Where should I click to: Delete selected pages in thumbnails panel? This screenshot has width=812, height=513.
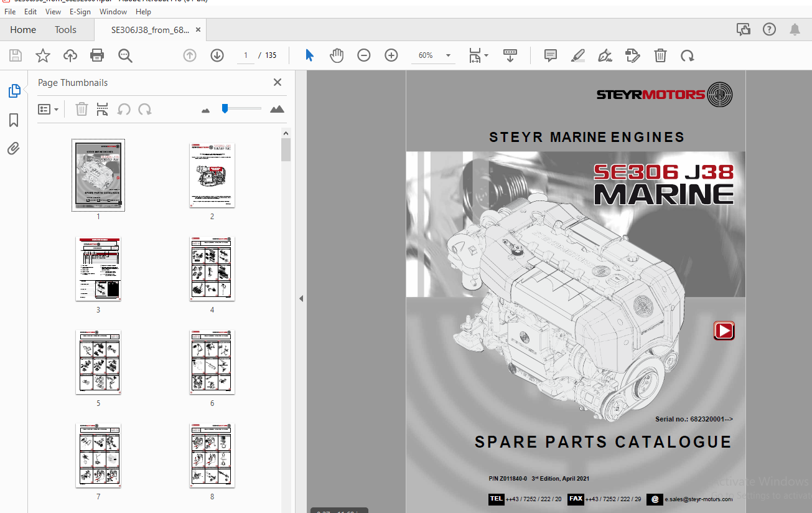[82, 110]
